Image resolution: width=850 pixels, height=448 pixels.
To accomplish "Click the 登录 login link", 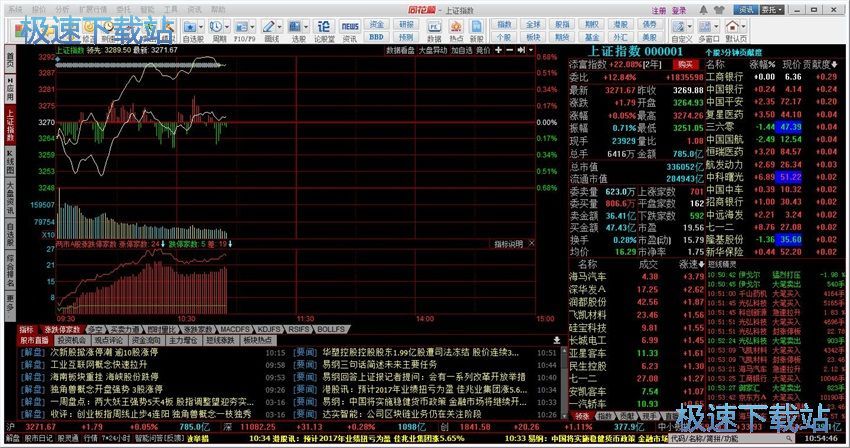I will pos(679,10).
